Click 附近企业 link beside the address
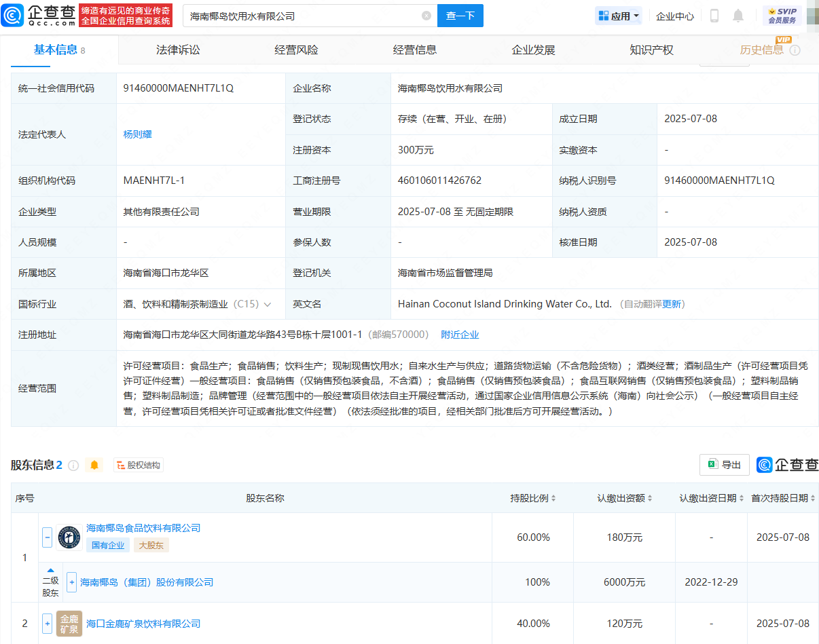The image size is (819, 644). (460, 335)
